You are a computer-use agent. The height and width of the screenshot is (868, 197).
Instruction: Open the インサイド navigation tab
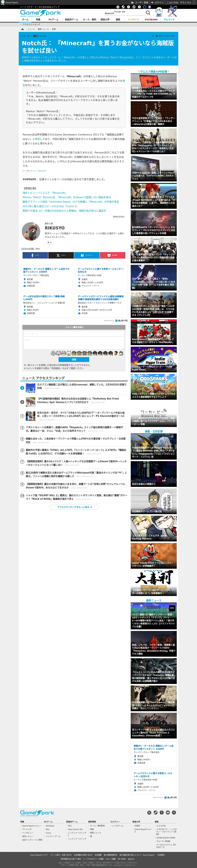tap(133, 20)
